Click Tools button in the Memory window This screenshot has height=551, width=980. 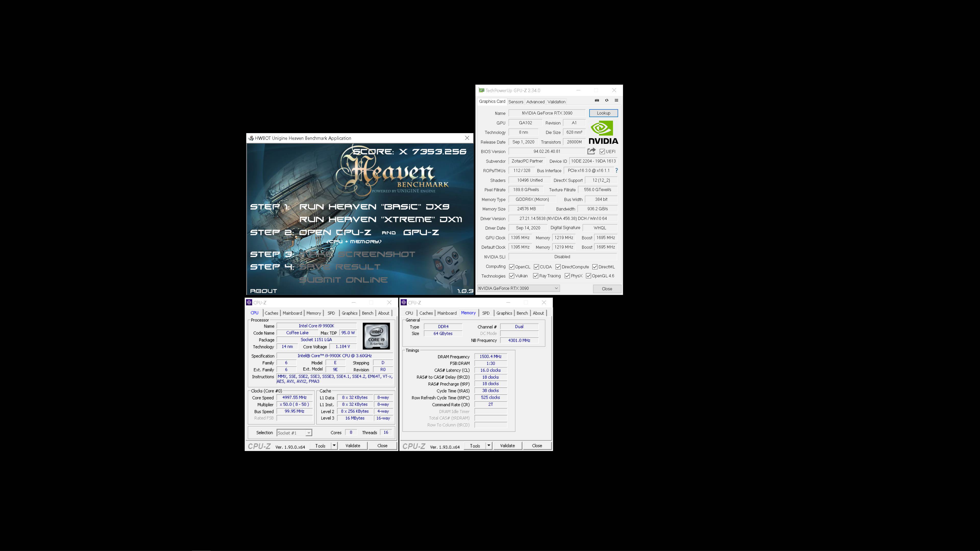(475, 446)
